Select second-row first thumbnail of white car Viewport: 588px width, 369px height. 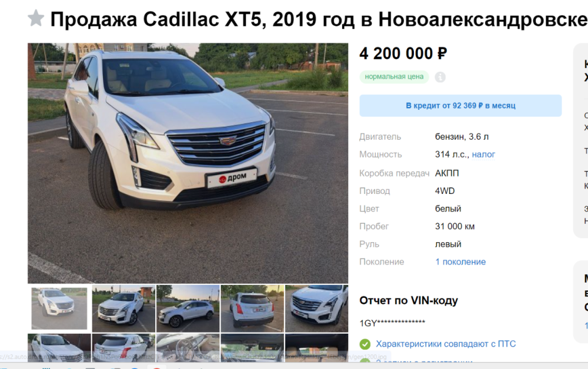pos(59,348)
